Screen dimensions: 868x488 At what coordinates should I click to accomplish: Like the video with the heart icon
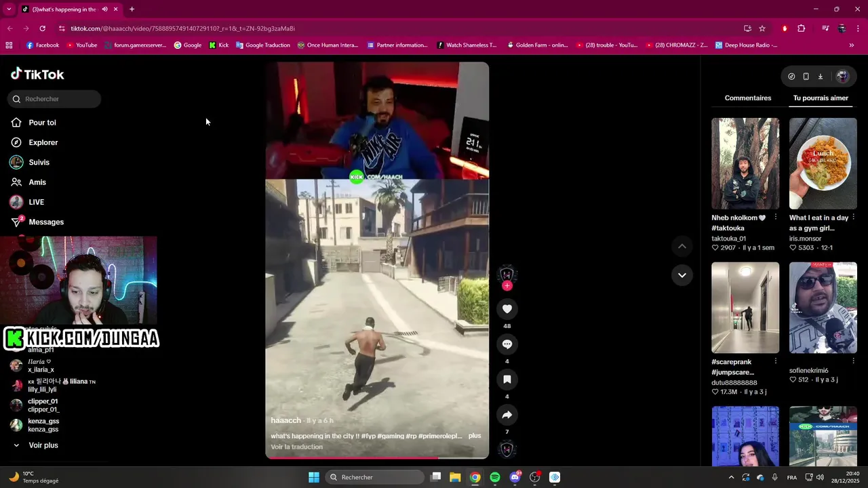(x=507, y=309)
